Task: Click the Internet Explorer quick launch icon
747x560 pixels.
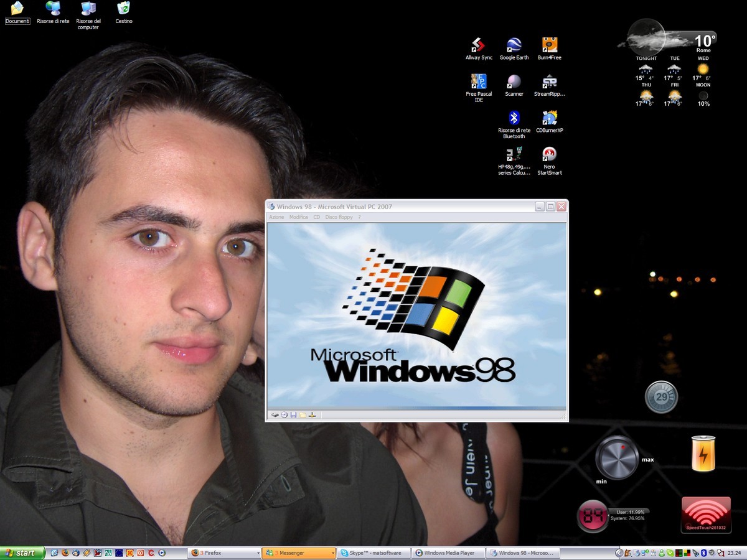Action: pyautogui.click(x=55, y=553)
